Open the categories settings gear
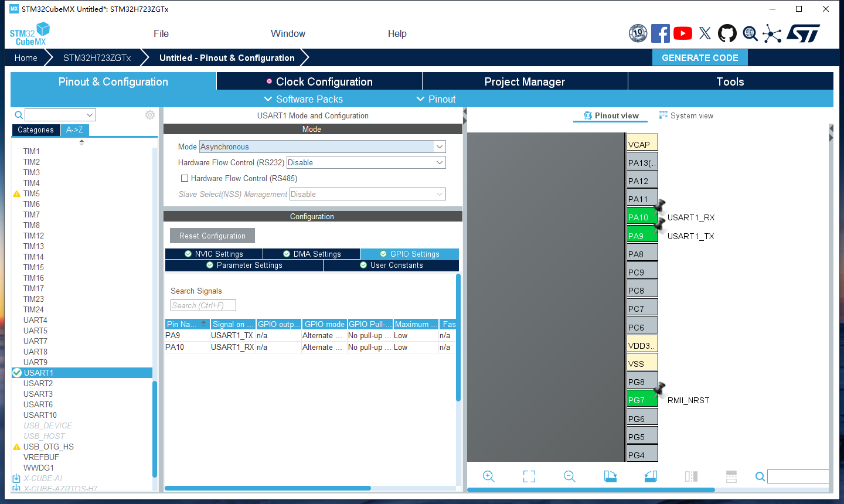The image size is (844, 504). coord(150,115)
